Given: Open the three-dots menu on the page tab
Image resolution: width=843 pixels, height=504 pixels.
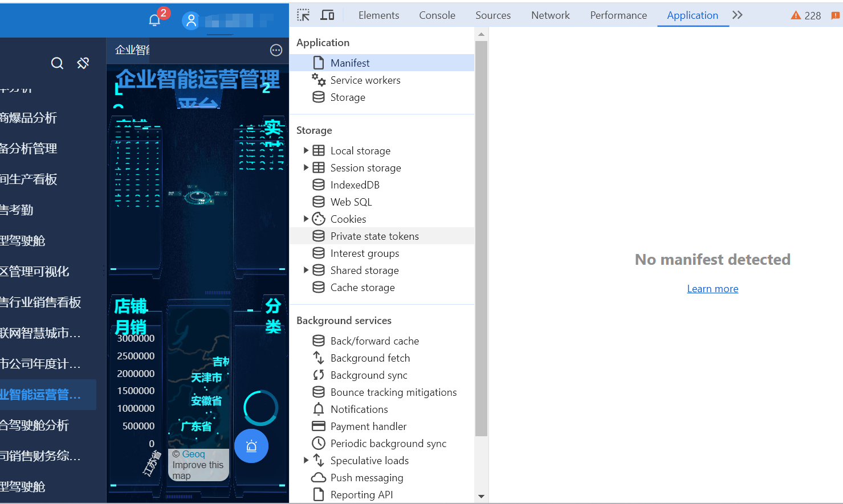Looking at the screenshot, I should tap(276, 50).
